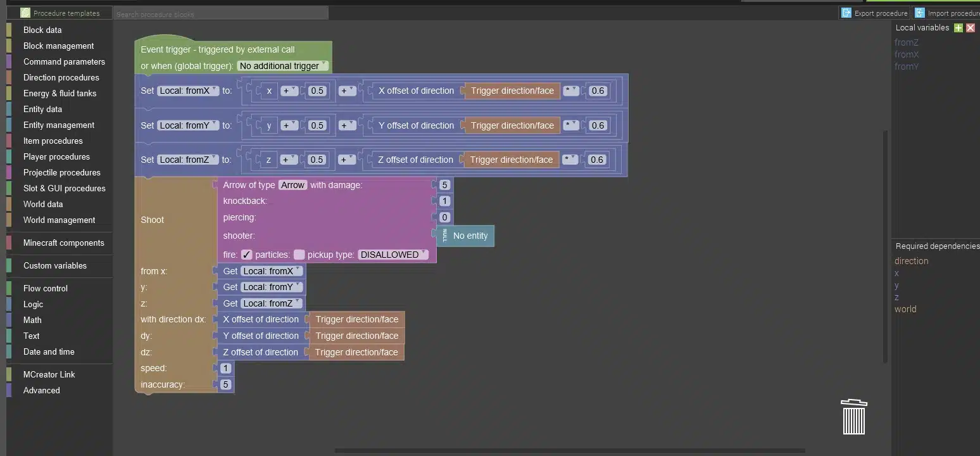Open the No additional trigger dropdown

click(283, 66)
